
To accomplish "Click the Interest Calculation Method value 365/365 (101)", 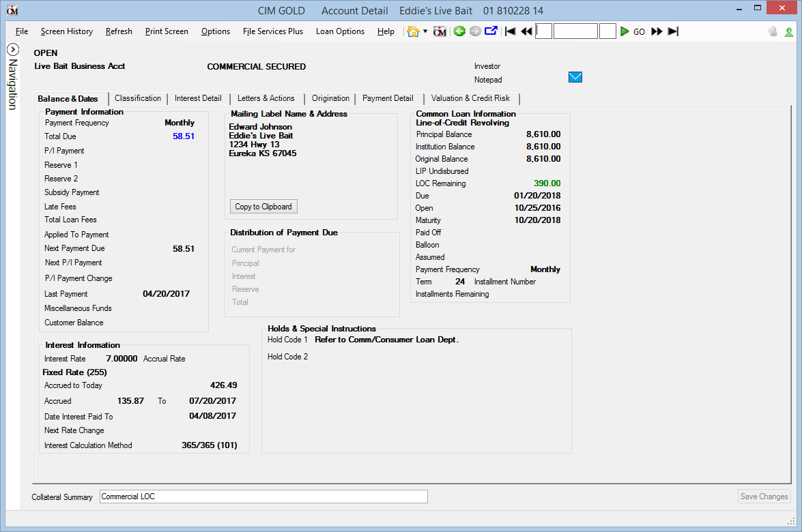I will [x=209, y=445].
